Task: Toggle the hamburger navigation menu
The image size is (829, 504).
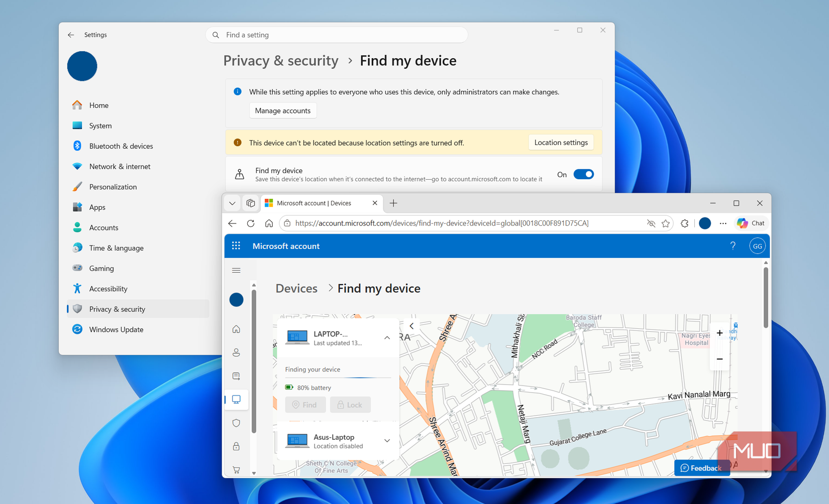Action: 236,271
